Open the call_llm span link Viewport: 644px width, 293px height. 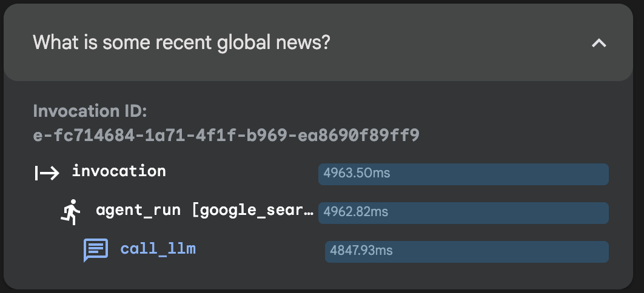(158, 249)
